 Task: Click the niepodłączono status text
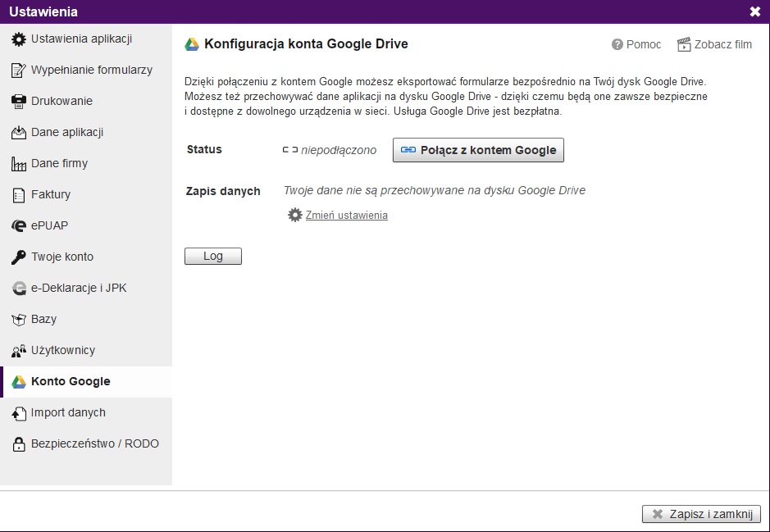coord(339,150)
